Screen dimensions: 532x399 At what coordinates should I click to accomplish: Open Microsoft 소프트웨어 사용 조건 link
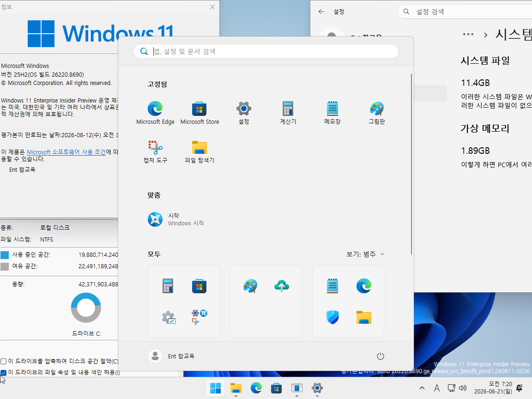66,152
